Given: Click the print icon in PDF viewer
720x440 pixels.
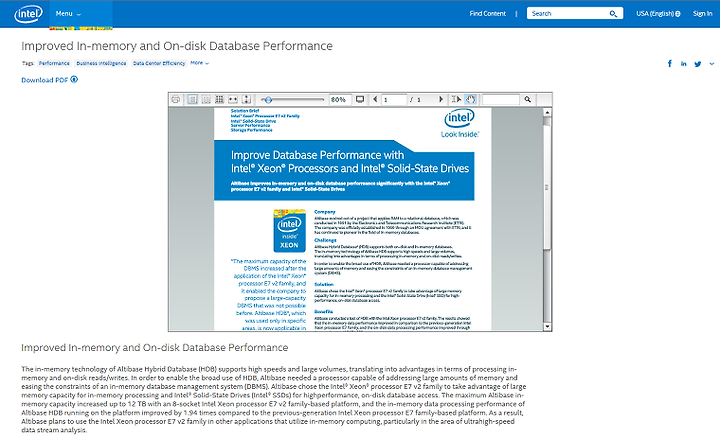Looking at the screenshot, I should point(175,99).
